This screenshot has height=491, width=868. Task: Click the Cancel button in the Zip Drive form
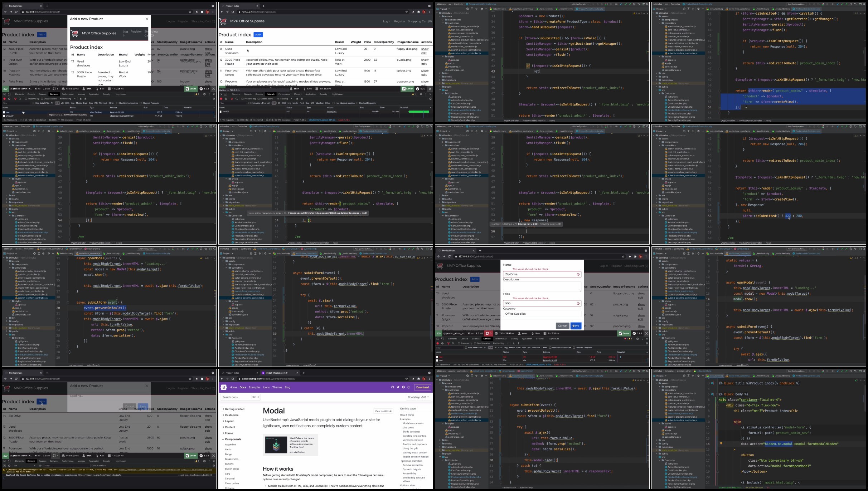click(562, 326)
